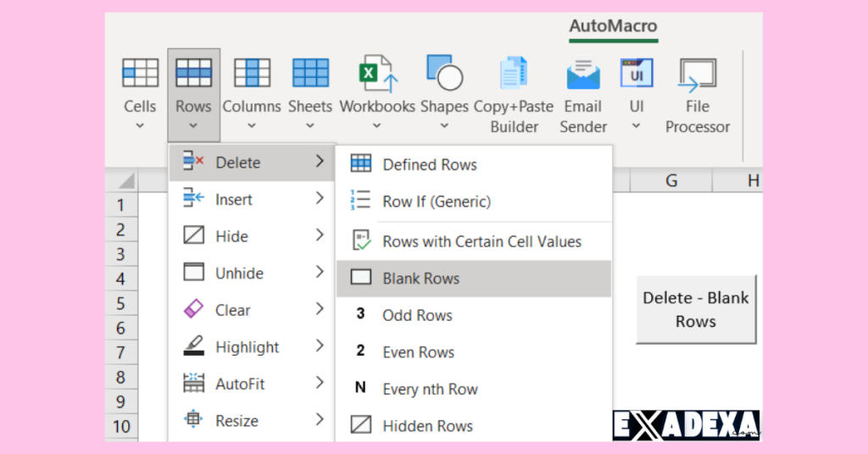Click the Rows ribbon icon
868x454 pixels.
[x=193, y=73]
